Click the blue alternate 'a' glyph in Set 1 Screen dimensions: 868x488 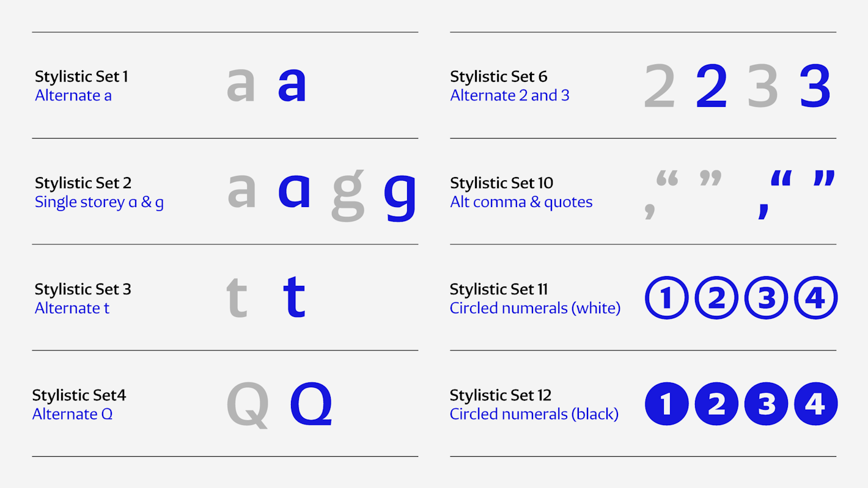click(x=292, y=85)
